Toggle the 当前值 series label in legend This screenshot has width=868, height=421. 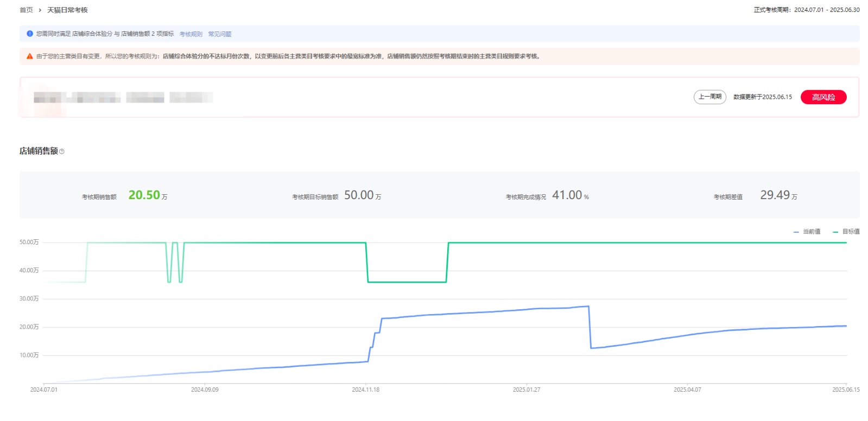pos(812,232)
